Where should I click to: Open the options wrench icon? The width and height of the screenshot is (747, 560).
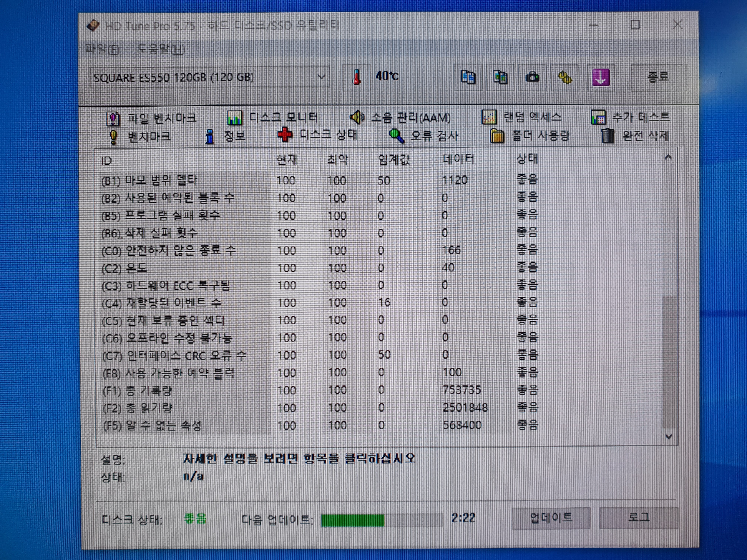565,77
